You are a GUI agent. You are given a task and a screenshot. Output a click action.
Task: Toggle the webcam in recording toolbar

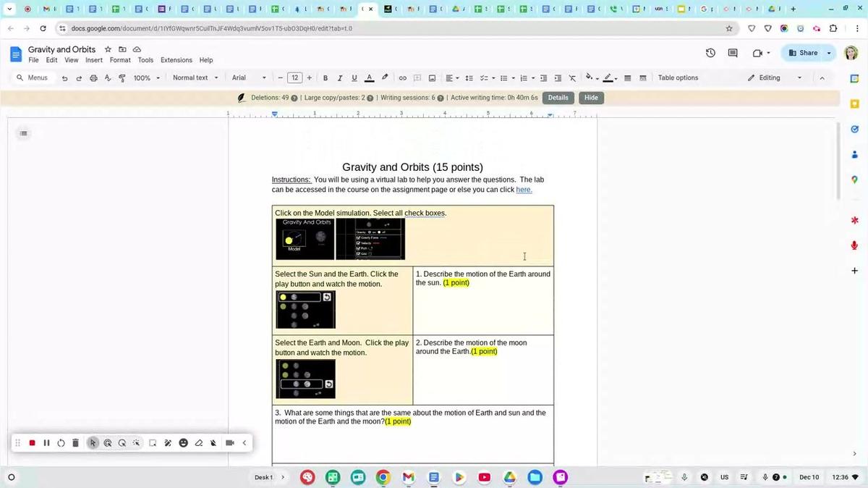230,443
